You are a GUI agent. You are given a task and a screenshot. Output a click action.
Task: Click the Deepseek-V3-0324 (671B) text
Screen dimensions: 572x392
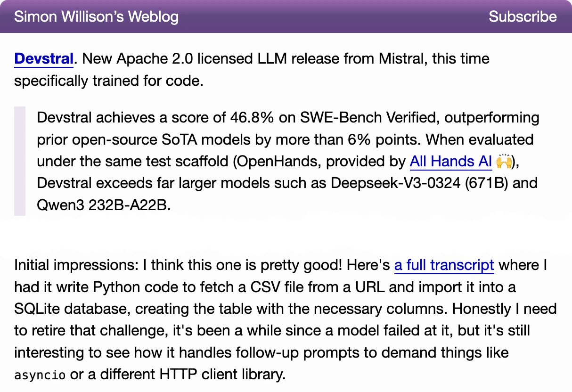(420, 183)
